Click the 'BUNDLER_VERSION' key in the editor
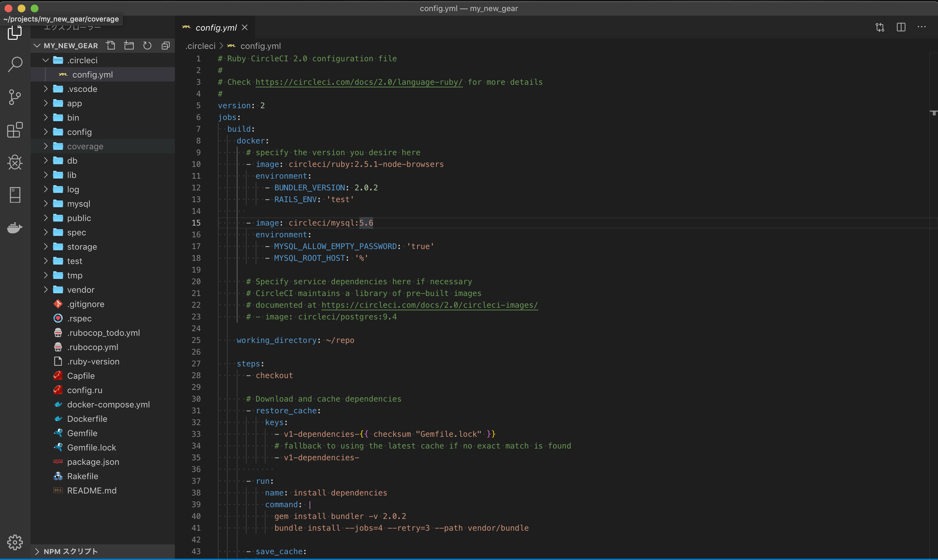The width and height of the screenshot is (938, 560). coord(310,188)
